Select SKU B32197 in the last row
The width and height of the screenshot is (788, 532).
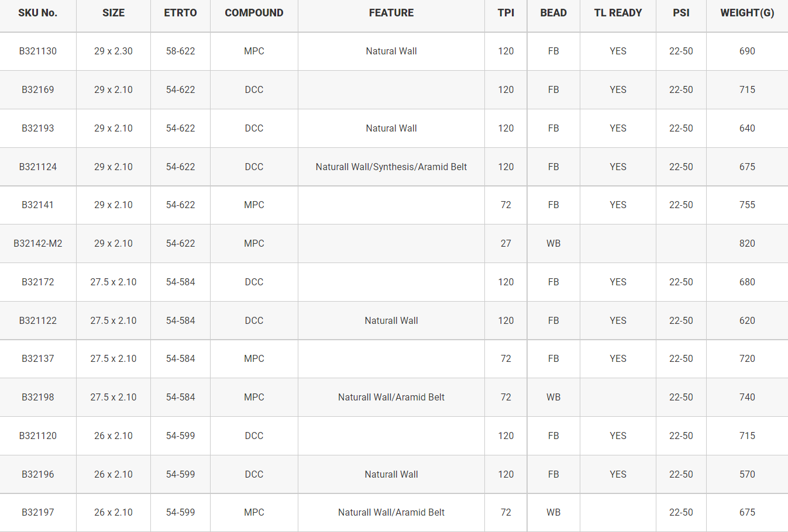tap(38, 512)
